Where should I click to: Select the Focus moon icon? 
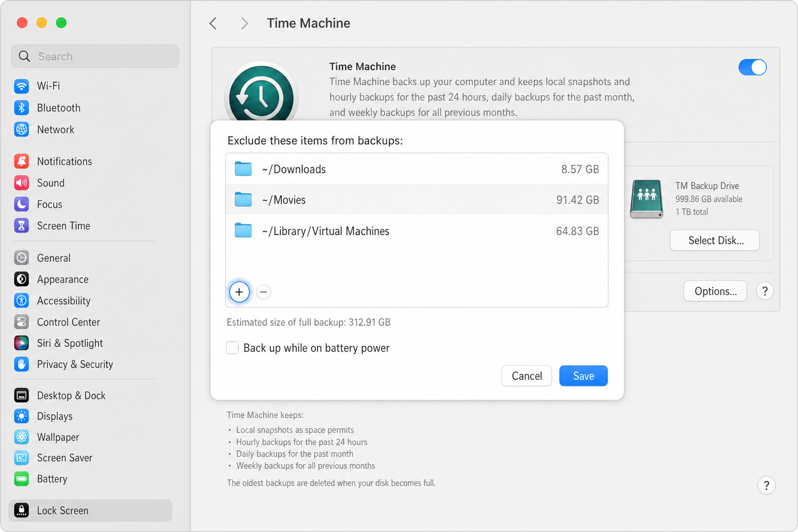coord(21,204)
